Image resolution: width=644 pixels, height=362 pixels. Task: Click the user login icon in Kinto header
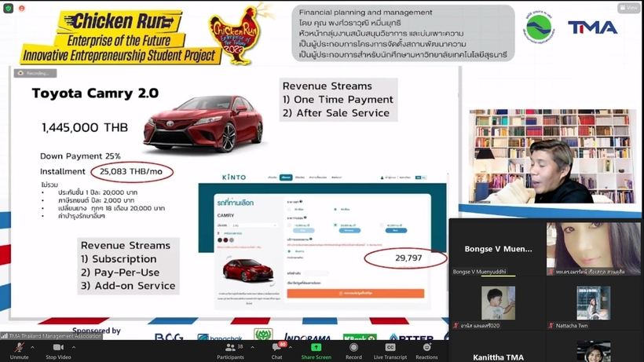tap(382, 177)
